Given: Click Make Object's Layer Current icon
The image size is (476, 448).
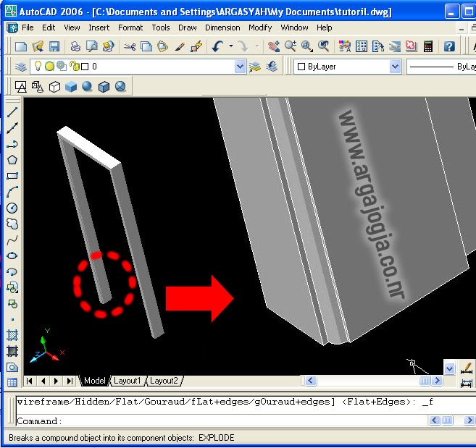Looking at the screenshot, I should (x=255, y=67).
